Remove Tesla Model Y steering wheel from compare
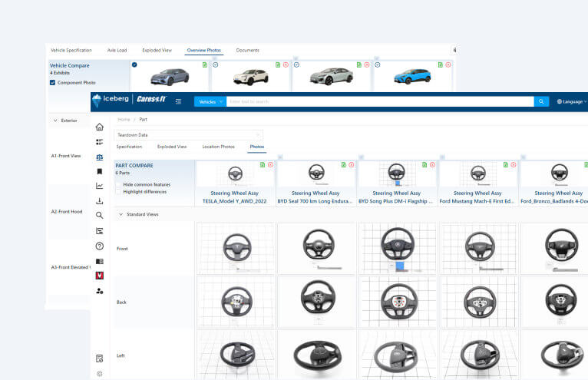588x380 pixels. 270,165
